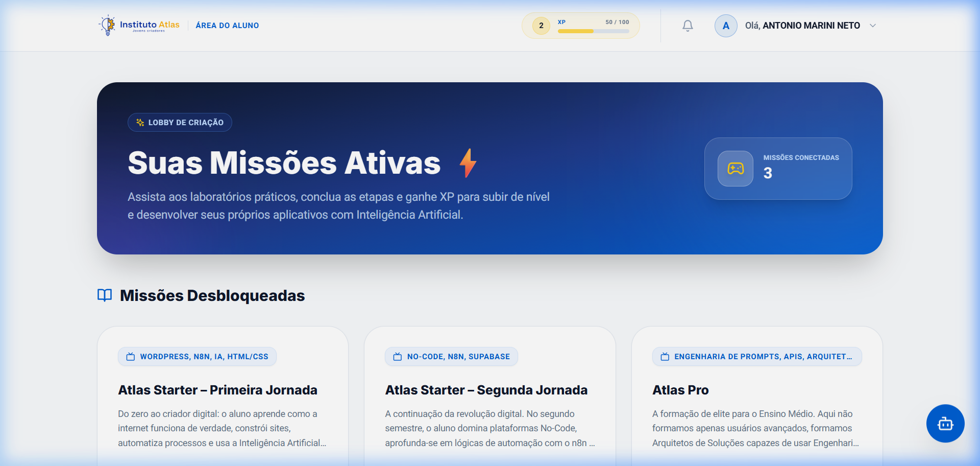Click the "Do zero ao criador digital" description
The image size is (980, 466).
point(222,428)
